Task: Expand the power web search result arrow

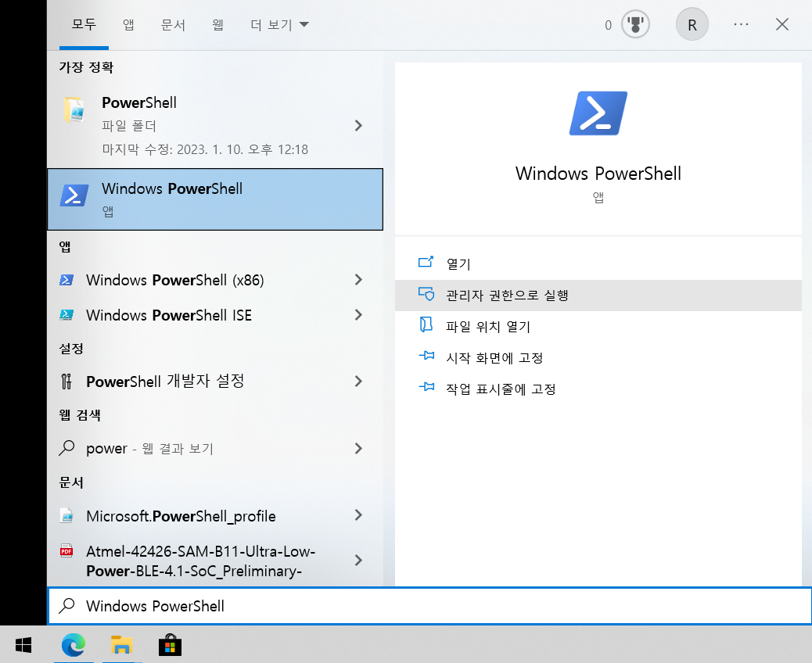Action: point(358,448)
